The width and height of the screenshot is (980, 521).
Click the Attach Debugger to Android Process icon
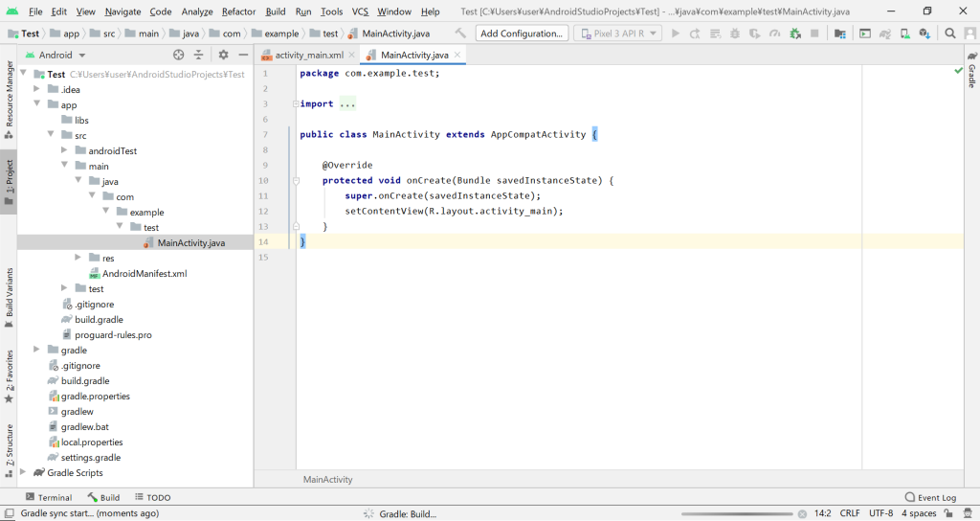pos(793,34)
